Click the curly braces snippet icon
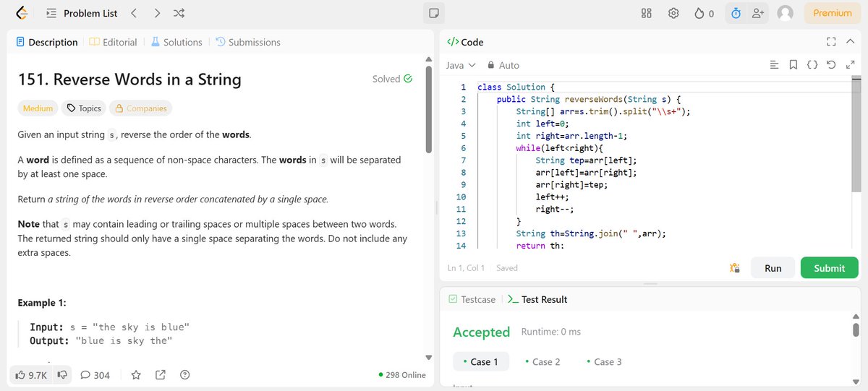The image size is (868, 391). point(812,65)
